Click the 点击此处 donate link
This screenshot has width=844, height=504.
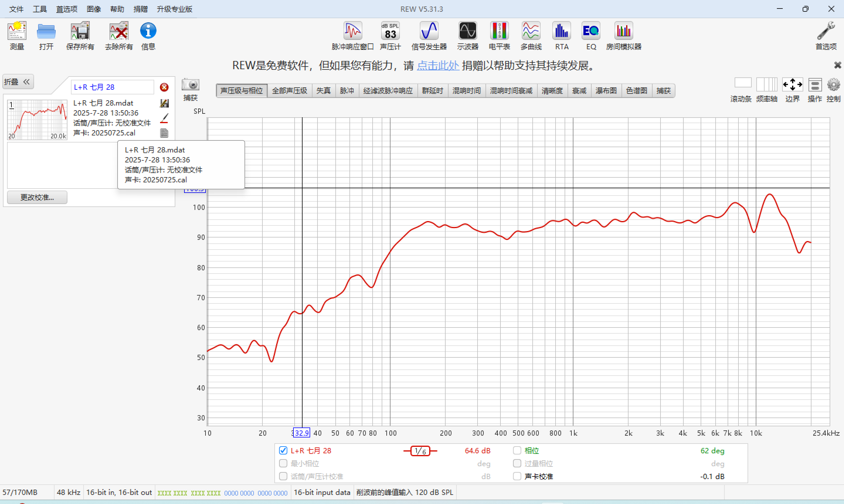coord(438,66)
